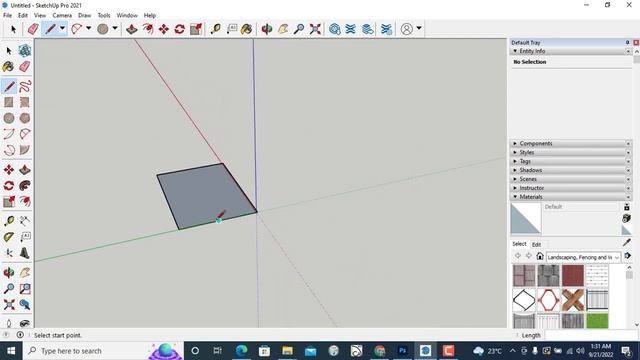Open the View menu
Image resolution: width=640 pixels, height=360 pixels.
[x=40, y=15]
